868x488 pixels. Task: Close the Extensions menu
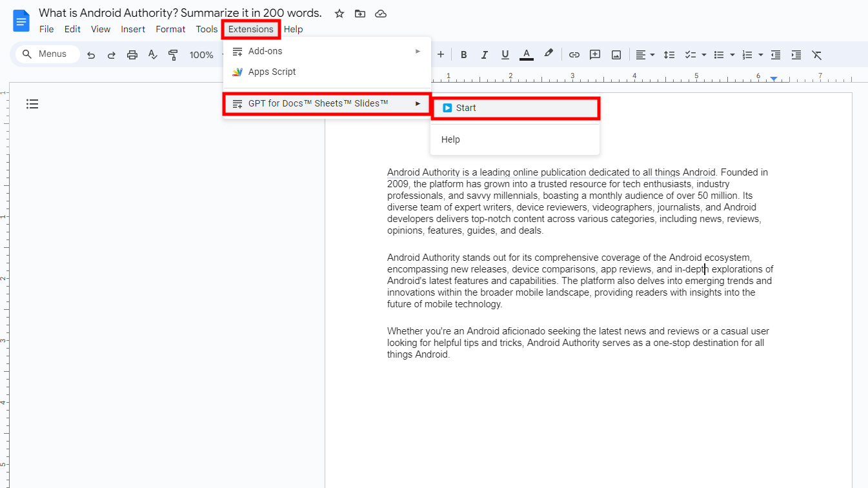pos(251,29)
